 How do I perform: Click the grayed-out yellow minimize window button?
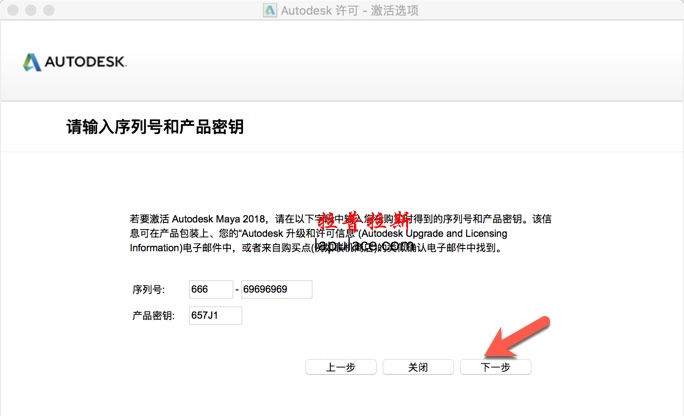[x=31, y=10]
